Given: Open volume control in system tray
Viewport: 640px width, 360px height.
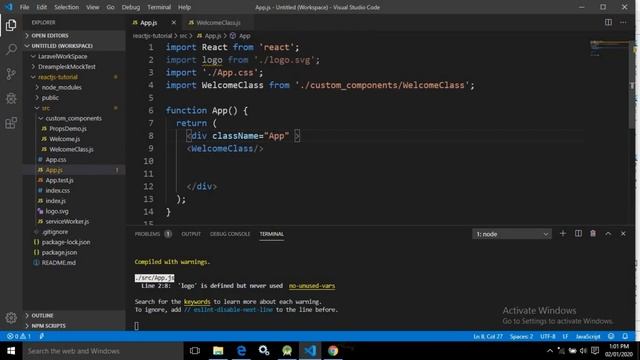Looking at the screenshot, I should [x=583, y=351].
